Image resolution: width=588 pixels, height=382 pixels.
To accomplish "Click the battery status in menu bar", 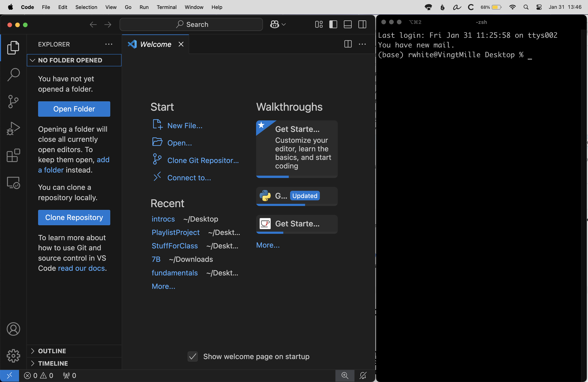I will click(491, 7).
